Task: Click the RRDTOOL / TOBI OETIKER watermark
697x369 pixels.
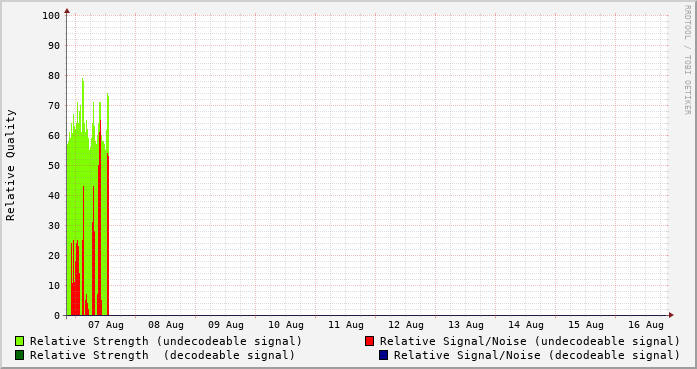Action: [688, 60]
